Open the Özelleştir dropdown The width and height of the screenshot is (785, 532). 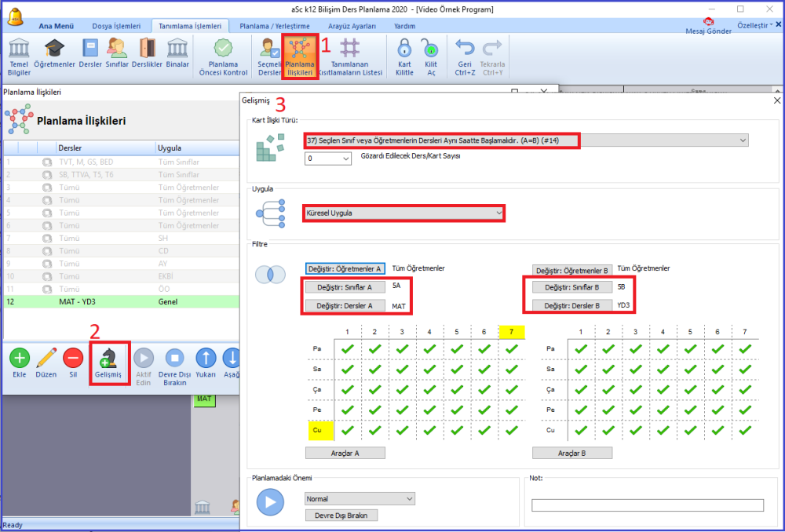(x=755, y=26)
